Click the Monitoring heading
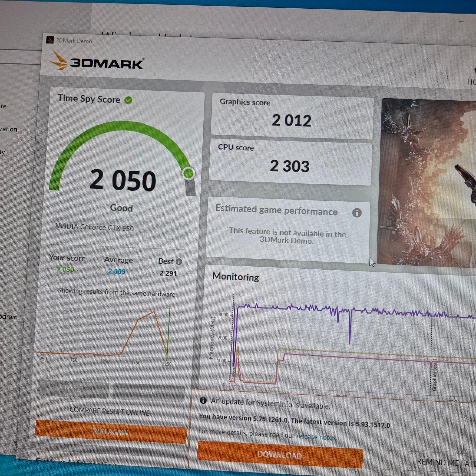 coord(235,276)
